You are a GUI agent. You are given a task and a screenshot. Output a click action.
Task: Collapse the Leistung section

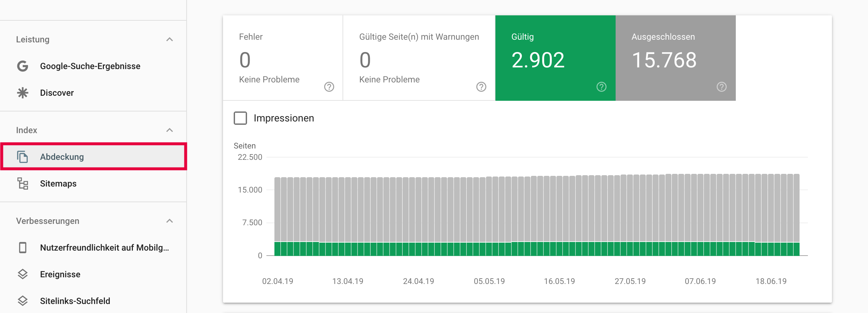[x=170, y=39]
